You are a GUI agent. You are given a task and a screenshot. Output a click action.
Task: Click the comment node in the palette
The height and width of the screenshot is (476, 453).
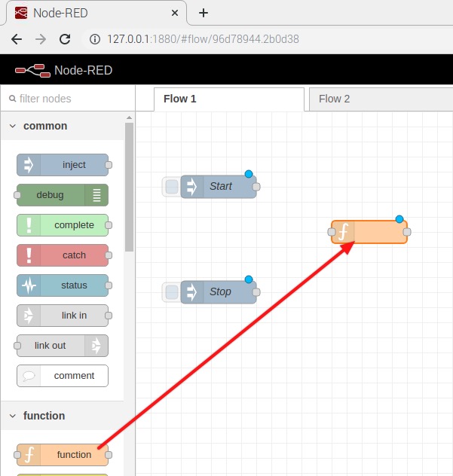(63, 376)
